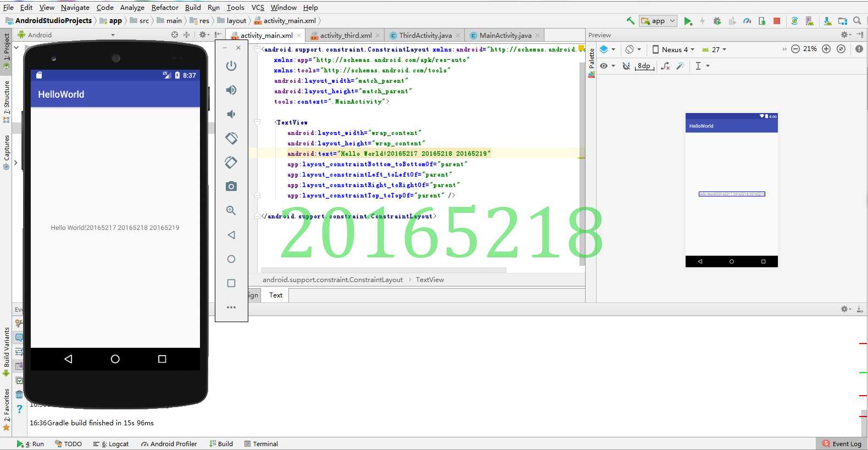This screenshot has height=450, width=868.
Task: Rotate emulator left icon
Action: 231,138
